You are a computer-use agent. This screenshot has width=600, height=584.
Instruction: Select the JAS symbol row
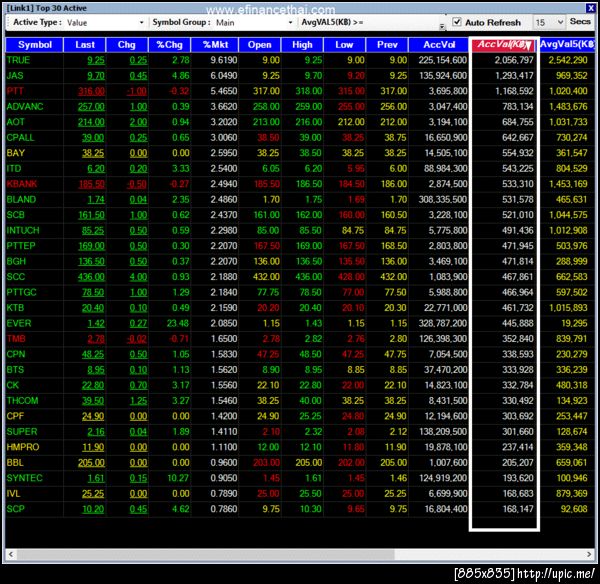pyautogui.click(x=300, y=76)
